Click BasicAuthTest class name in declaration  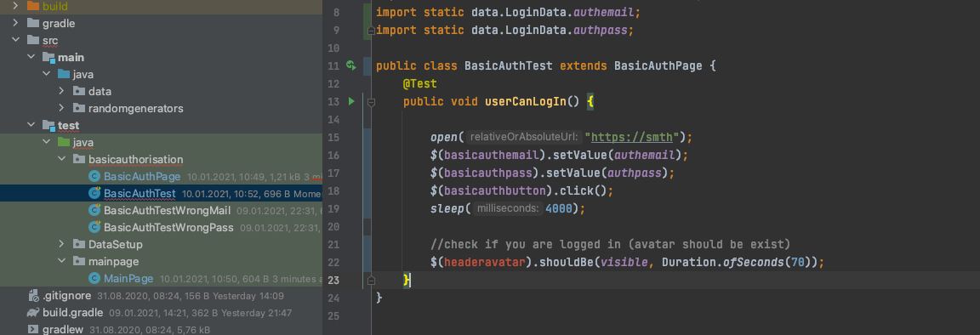tap(509, 65)
